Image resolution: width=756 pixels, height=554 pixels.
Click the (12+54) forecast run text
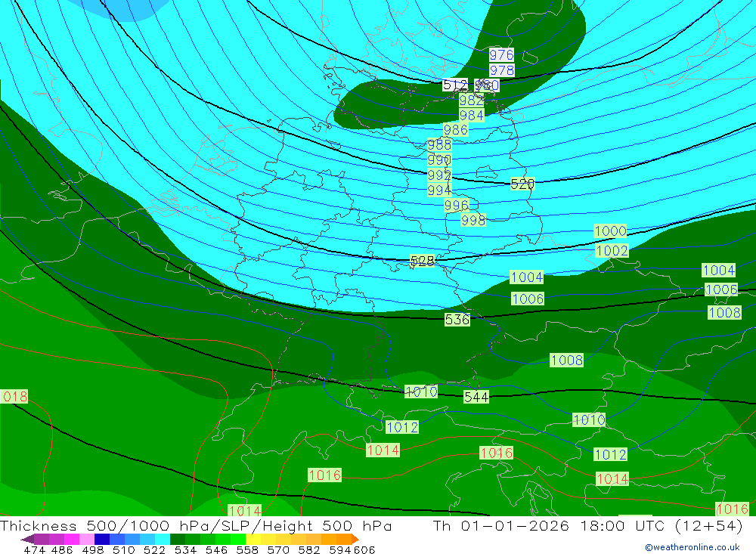[709, 525]
